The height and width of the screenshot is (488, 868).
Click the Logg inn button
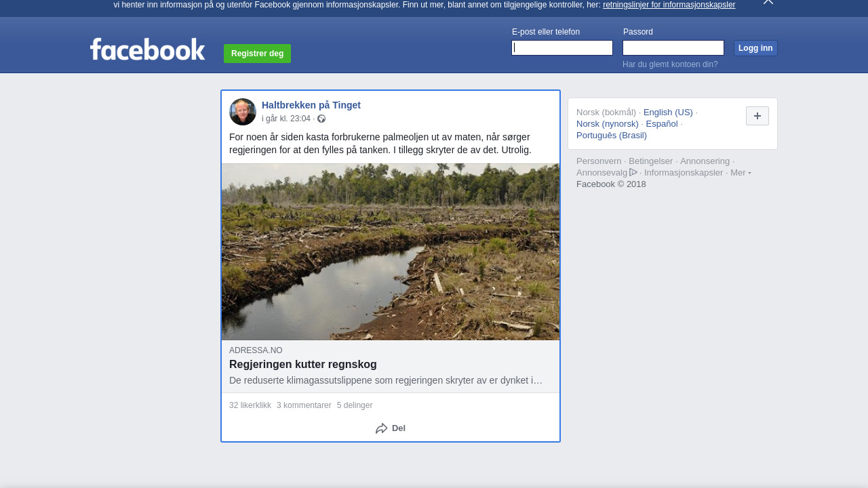(755, 48)
